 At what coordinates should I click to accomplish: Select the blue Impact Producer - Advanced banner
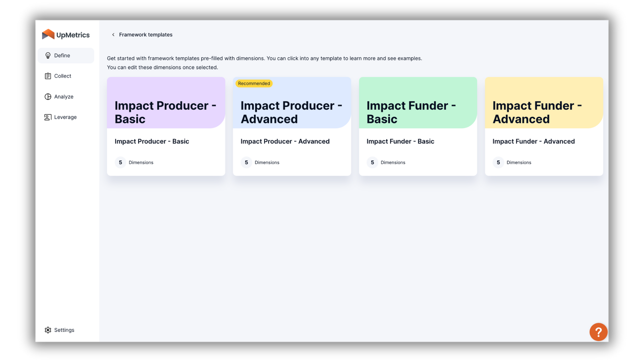point(292,103)
